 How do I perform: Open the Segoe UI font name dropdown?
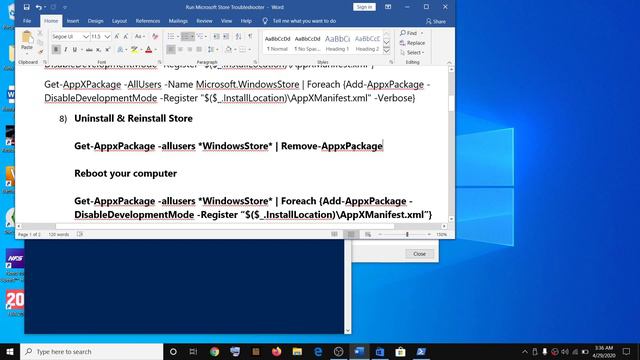86,36
